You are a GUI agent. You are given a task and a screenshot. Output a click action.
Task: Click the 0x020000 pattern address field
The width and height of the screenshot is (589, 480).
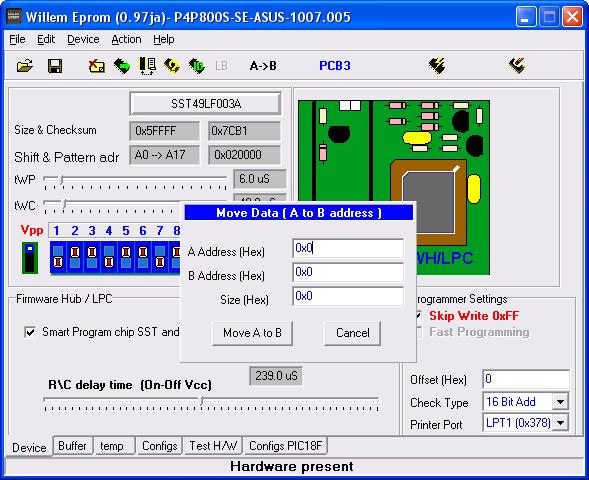[244, 155]
